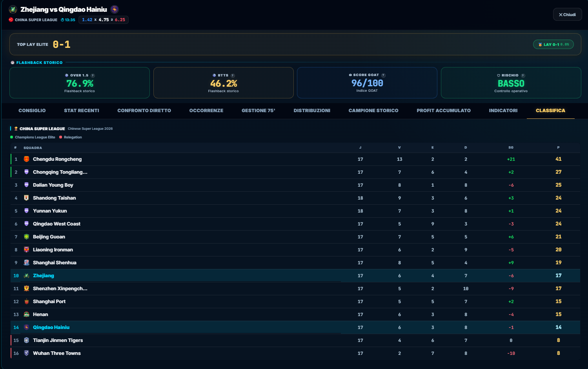The height and width of the screenshot is (369, 588).
Task: Click Shanghai Port team logo
Action: click(x=26, y=302)
